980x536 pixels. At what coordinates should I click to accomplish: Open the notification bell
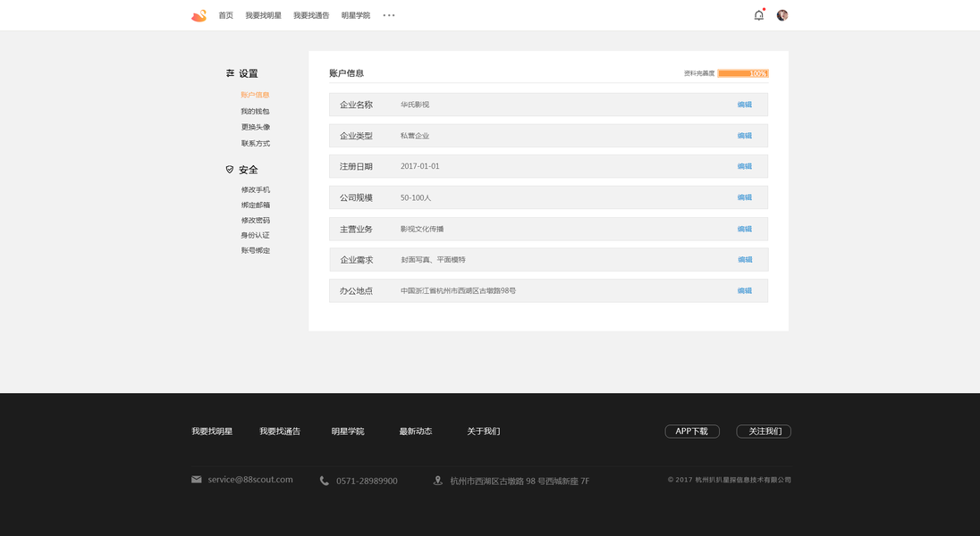759,15
